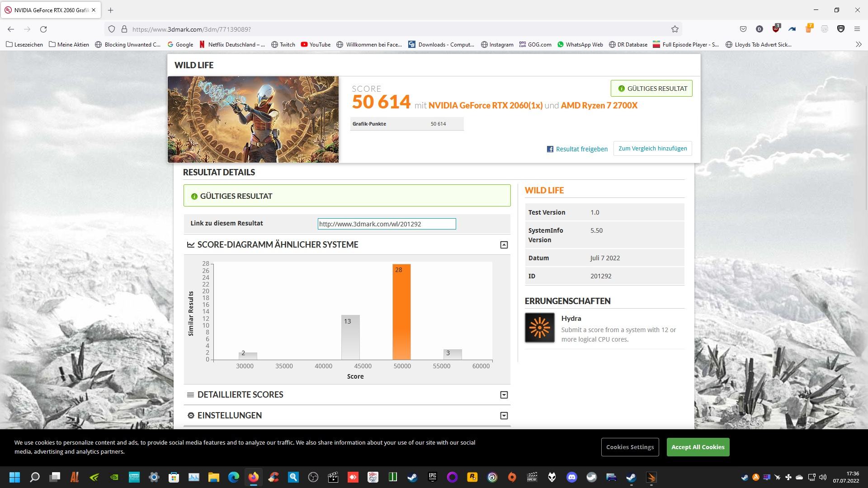Save page to Pocket
Screen dimensions: 868x488
743,29
